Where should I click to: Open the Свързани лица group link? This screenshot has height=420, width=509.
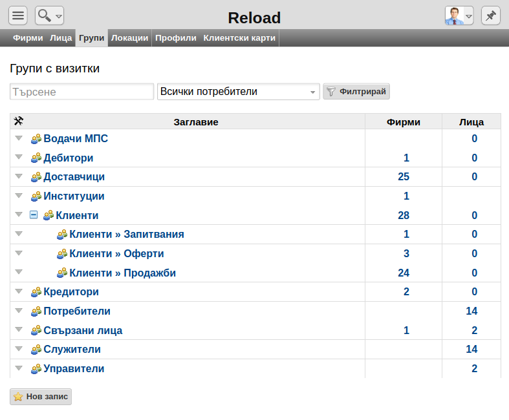point(83,330)
